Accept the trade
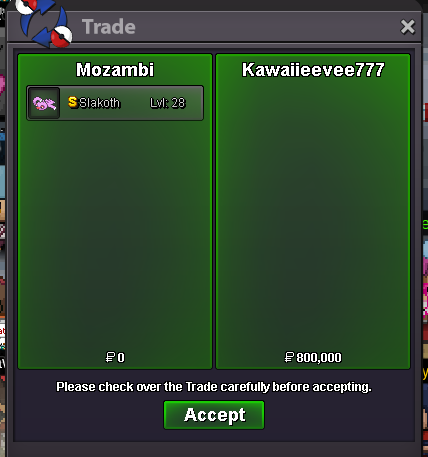Screen dimensions: 428x457 214,415
